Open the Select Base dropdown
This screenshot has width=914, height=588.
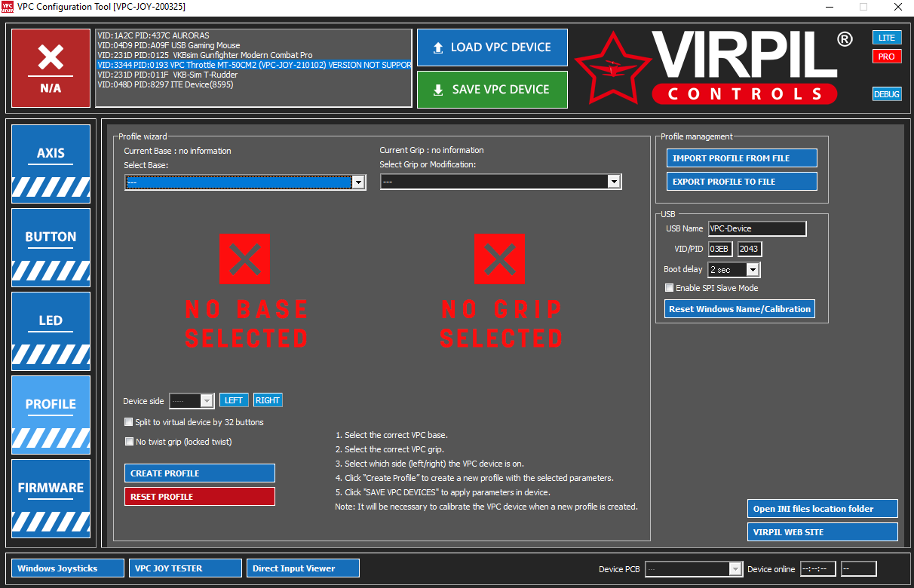[x=245, y=182]
